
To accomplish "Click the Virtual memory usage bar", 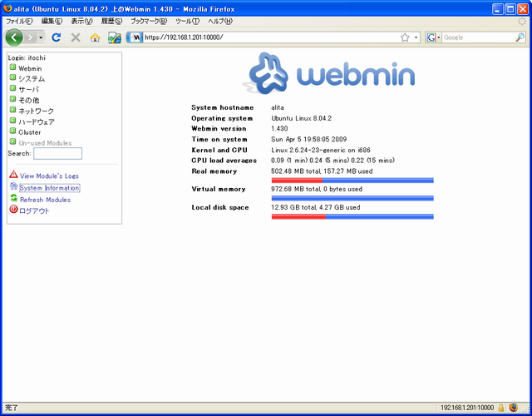I will pos(352,198).
